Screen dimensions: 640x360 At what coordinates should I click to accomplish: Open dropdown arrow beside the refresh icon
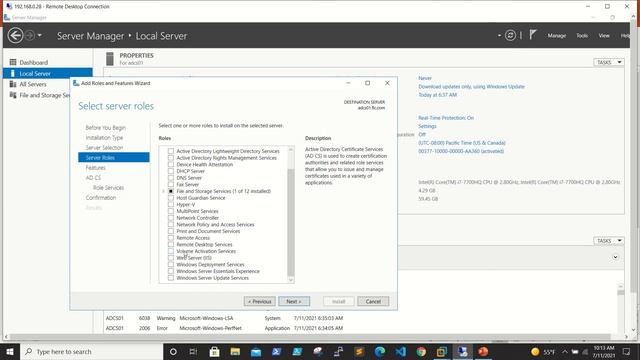point(499,36)
